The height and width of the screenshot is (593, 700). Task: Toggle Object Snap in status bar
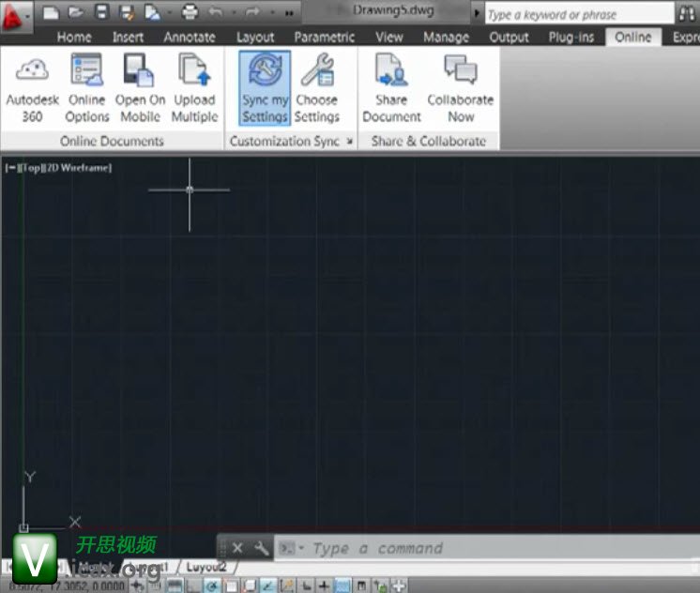pyautogui.click(x=231, y=585)
